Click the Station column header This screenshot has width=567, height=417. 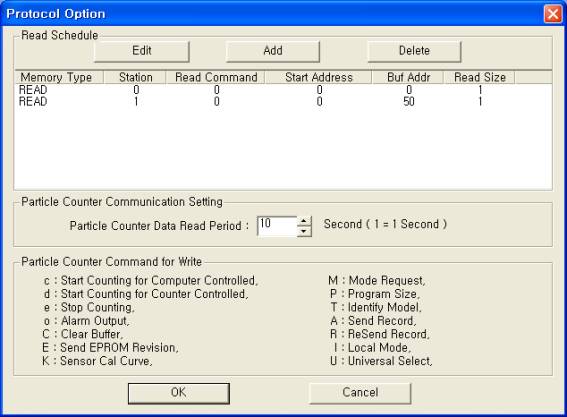pyautogui.click(x=135, y=77)
